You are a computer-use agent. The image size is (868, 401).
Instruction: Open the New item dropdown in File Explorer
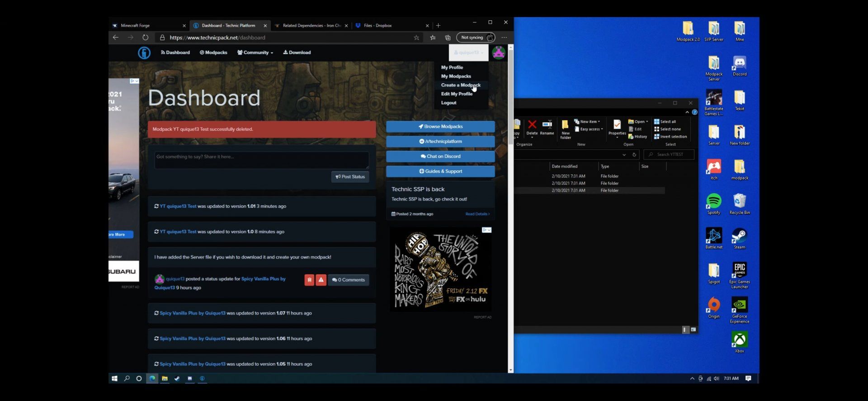coord(587,122)
